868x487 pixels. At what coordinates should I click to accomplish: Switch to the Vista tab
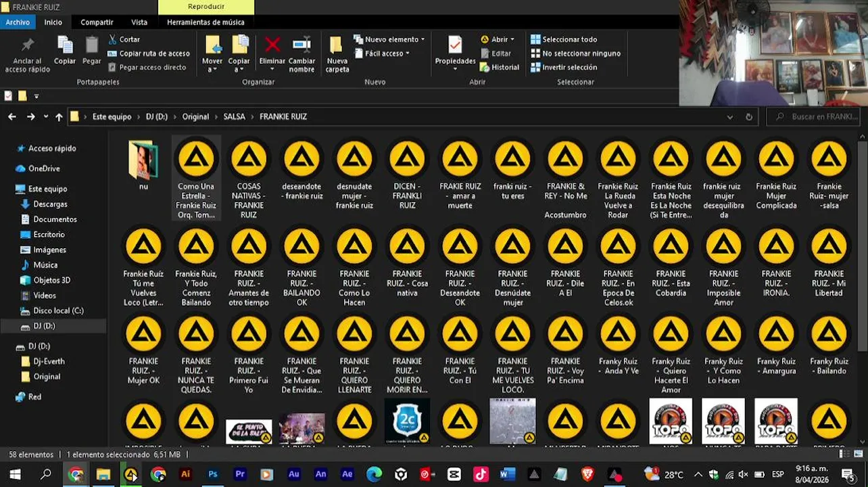[139, 22]
